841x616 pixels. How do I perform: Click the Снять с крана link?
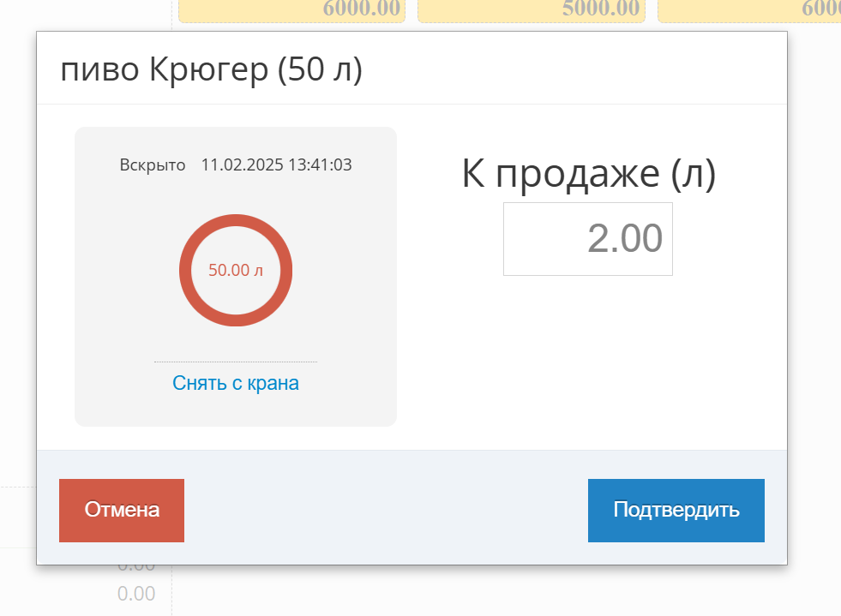point(236,383)
